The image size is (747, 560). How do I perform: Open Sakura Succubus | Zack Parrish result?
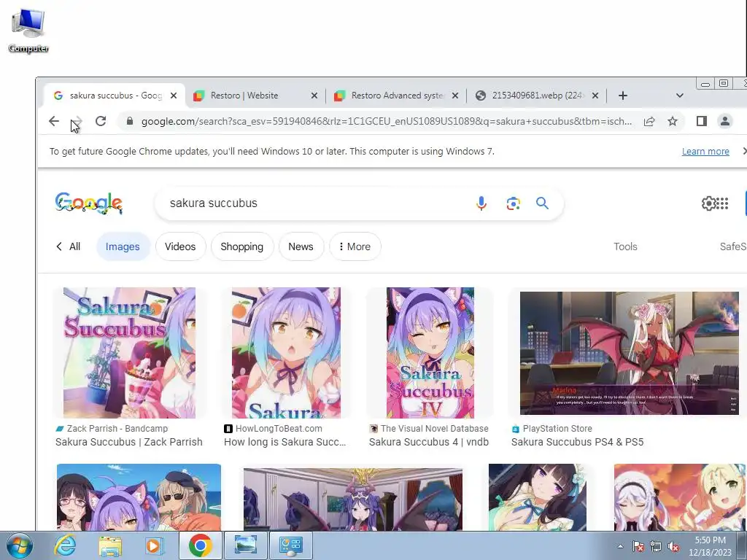(x=128, y=442)
